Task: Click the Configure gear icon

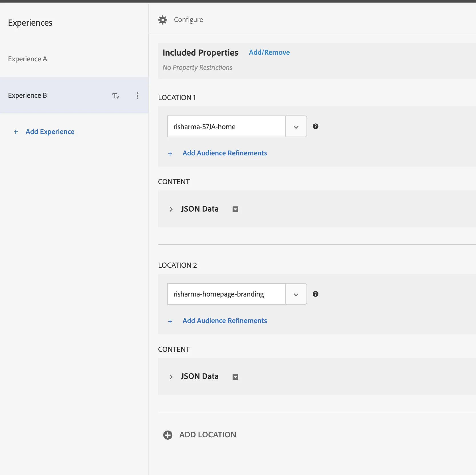Action: click(163, 20)
